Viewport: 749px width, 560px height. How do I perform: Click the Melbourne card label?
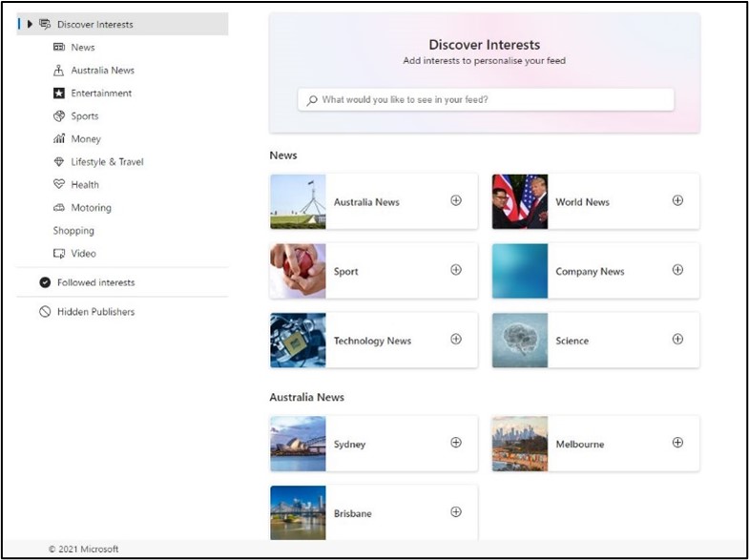point(580,445)
